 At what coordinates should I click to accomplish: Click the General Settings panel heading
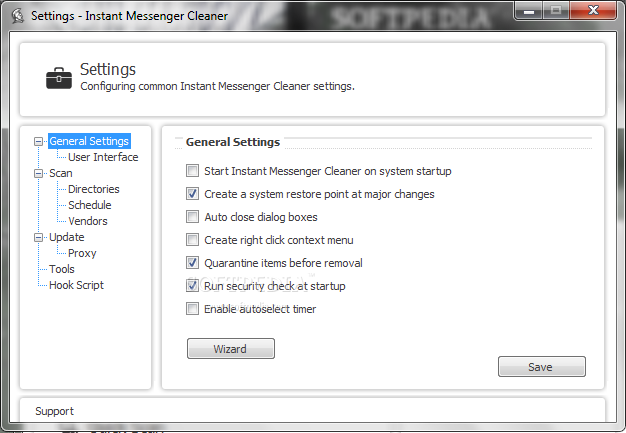click(233, 142)
